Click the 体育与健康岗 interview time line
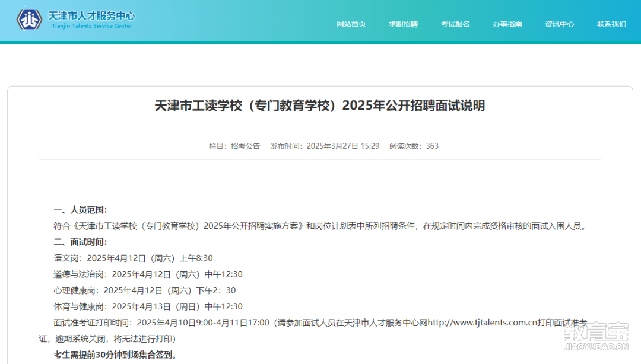Viewport: 641px width, 364px height. pyautogui.click(x=148, y=306)
